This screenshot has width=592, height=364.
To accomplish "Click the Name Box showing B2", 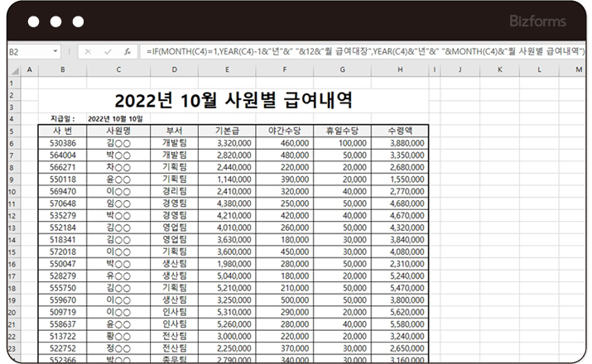I will pyautogui.click(x=29, y=51).
